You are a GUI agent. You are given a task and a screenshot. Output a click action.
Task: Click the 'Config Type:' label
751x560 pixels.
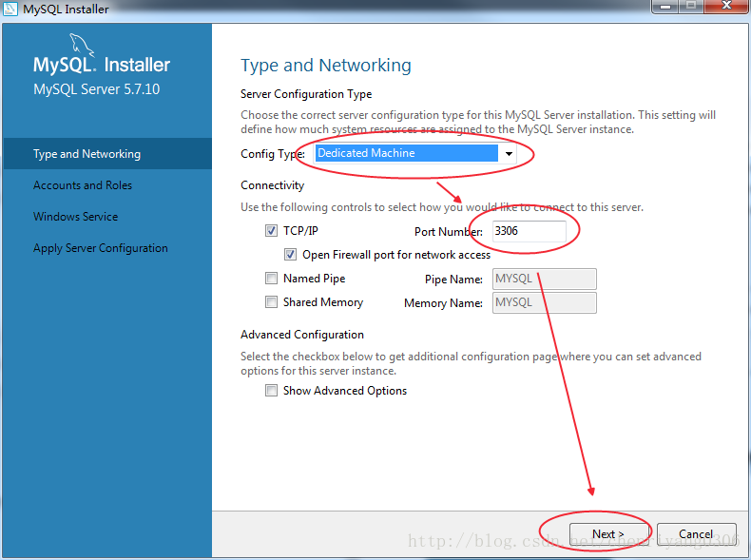pos(273,154)
